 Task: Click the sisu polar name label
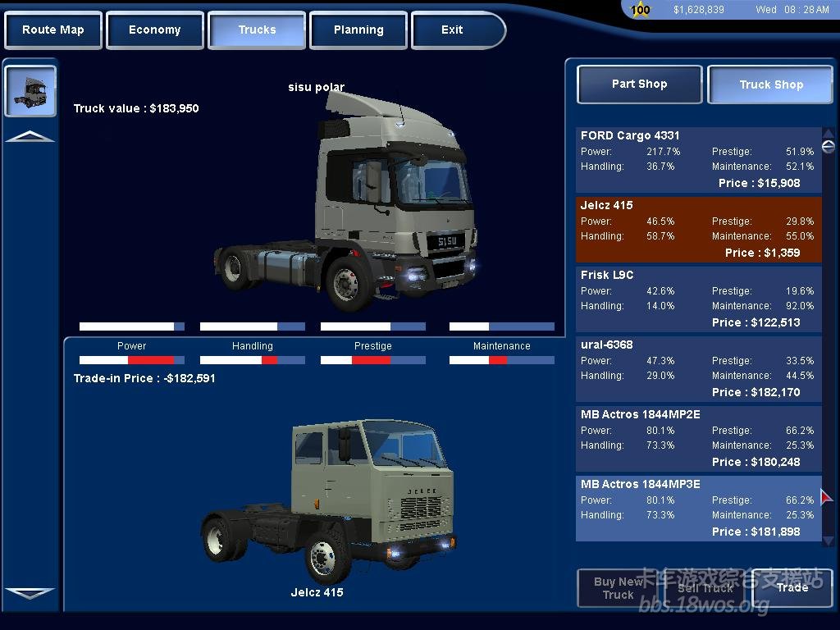click(x=316, y=87)
